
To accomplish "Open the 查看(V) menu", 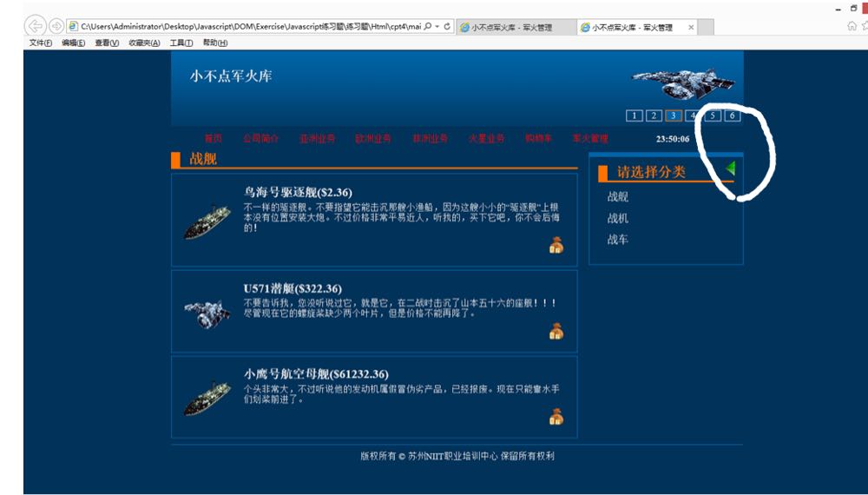I will tap(106, 43).
